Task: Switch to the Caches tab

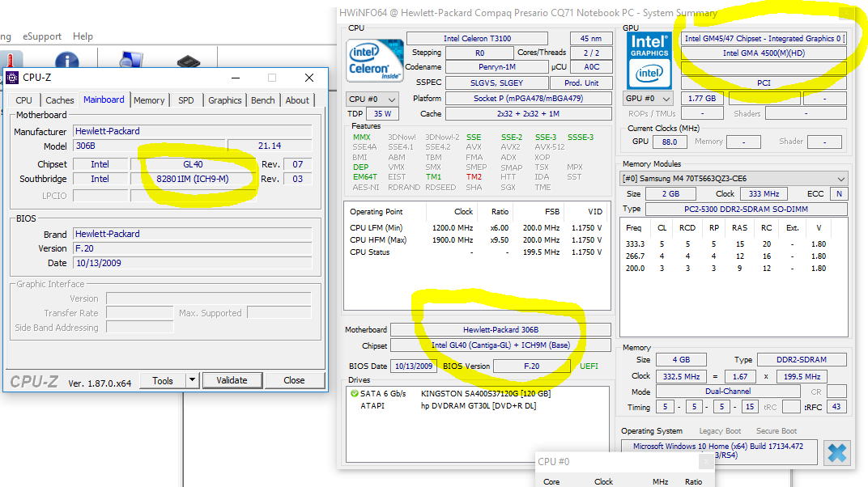Action: 60,100
